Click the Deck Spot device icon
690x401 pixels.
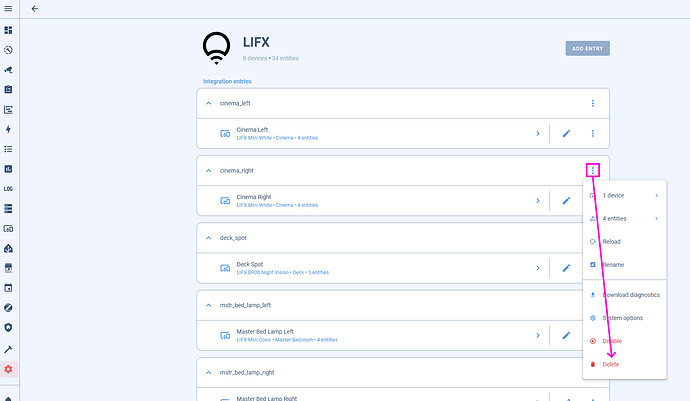tap(225, 268)
